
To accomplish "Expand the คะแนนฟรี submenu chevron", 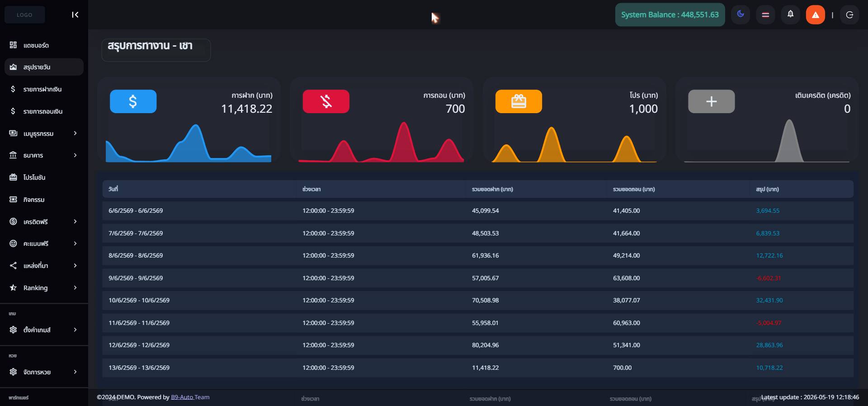I will tap(75, 244).
